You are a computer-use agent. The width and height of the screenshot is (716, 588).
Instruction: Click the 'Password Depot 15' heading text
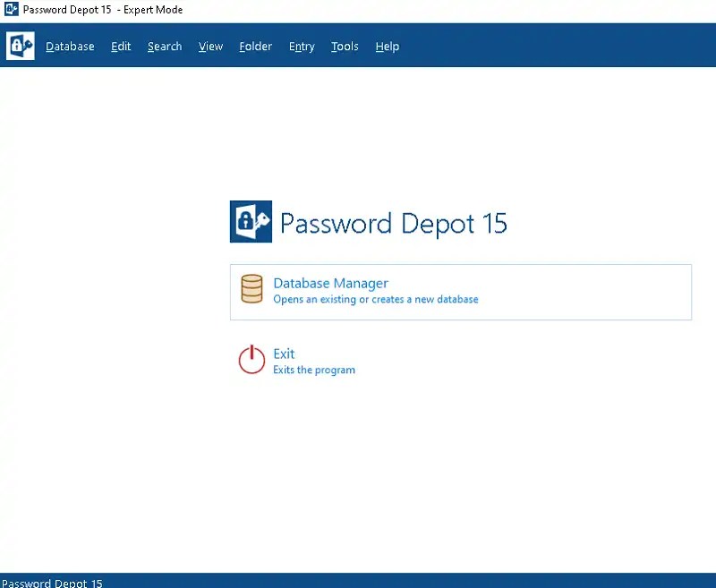(x=394, y=223)
